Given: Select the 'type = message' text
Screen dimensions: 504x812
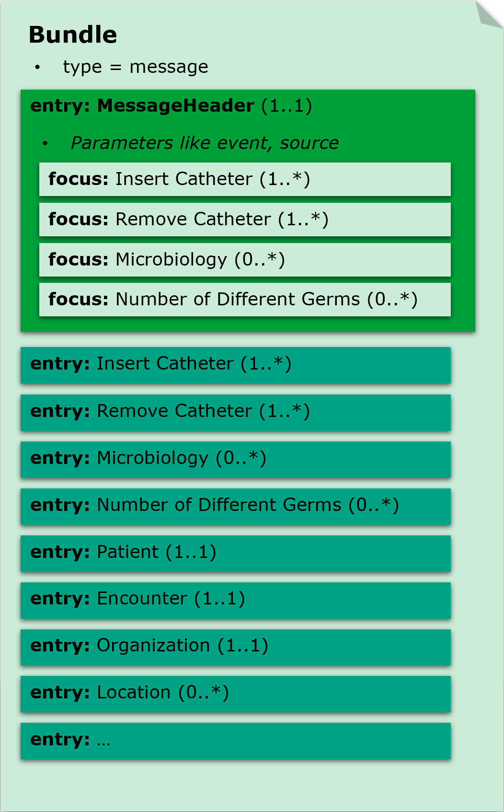Looking at the screenshot, I should click(136, 67).
